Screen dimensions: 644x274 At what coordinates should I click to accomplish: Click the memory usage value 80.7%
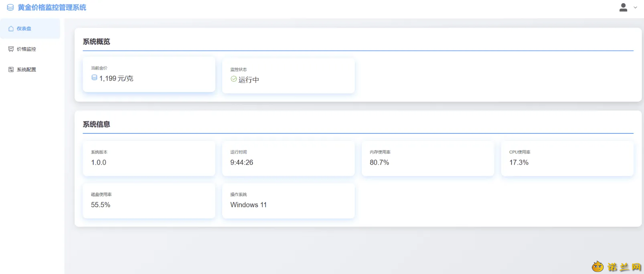(379, 163)
